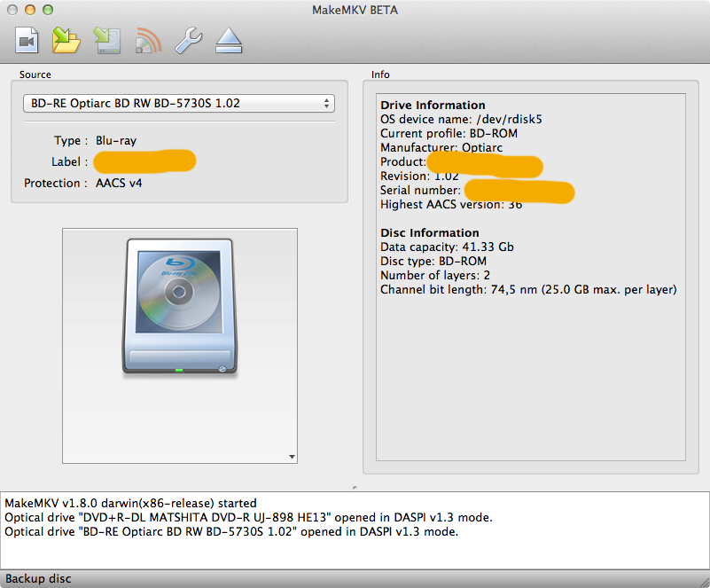710x588 pixels.
Task: Click 'Backup disc' status bar text
Action: tap(38, 578)
